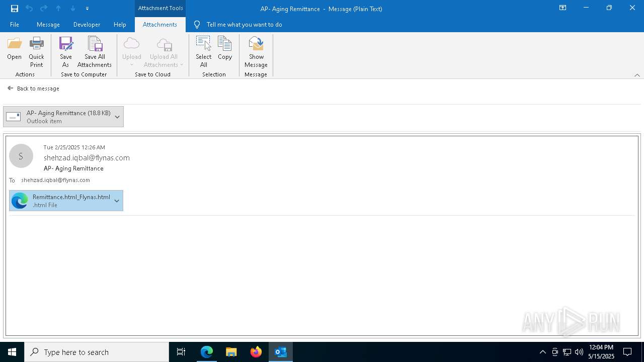Launch Firefox from the taskbar

pos(256,352)
